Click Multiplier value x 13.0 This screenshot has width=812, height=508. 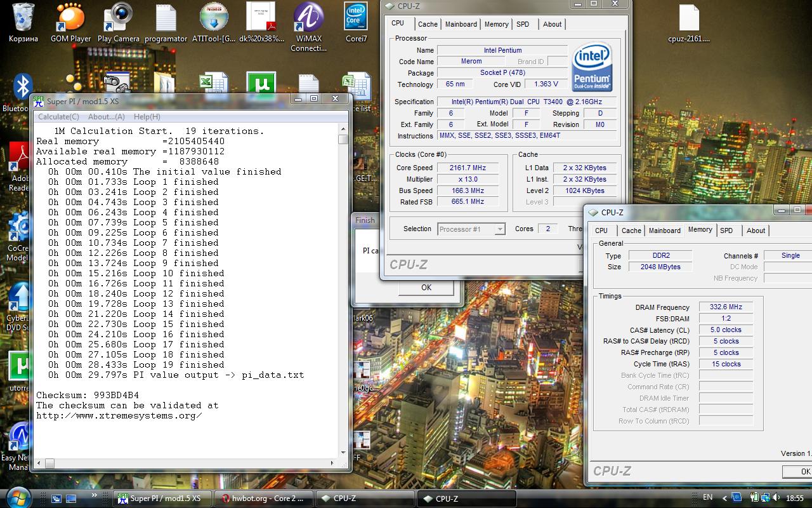pyautogui.click(x=468, y=179)
